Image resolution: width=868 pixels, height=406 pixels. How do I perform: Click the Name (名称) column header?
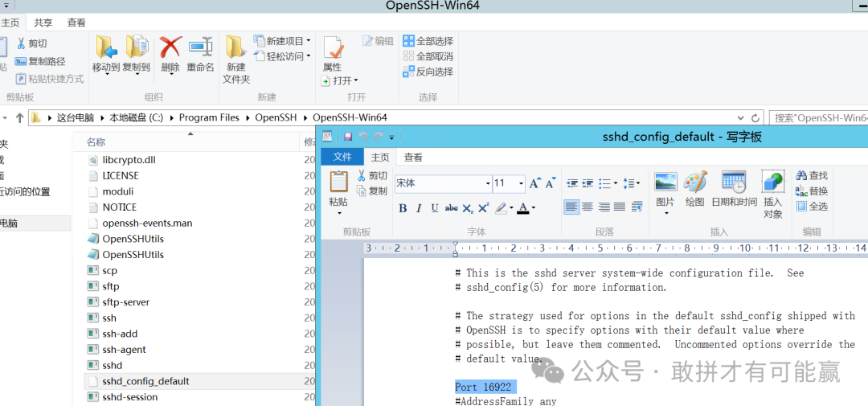coord(96,142)
